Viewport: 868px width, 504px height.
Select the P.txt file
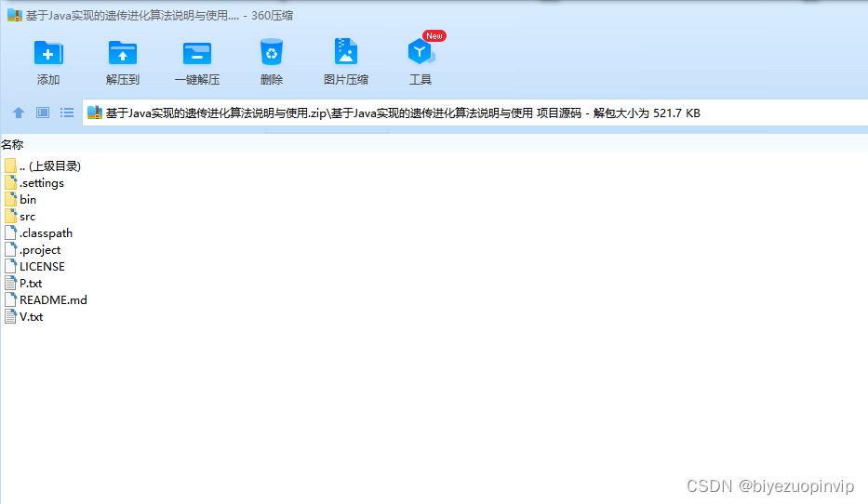pyautogui.click(x=23, y=284)
